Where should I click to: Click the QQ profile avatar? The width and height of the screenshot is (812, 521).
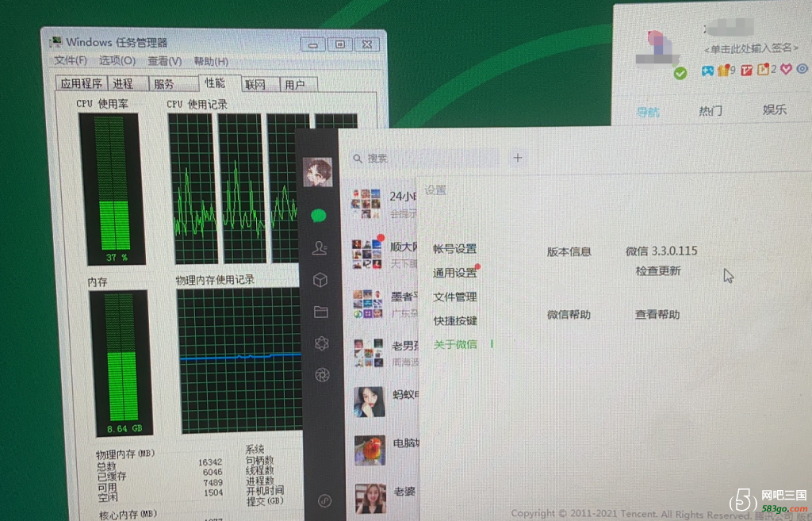tap(657, 51)
